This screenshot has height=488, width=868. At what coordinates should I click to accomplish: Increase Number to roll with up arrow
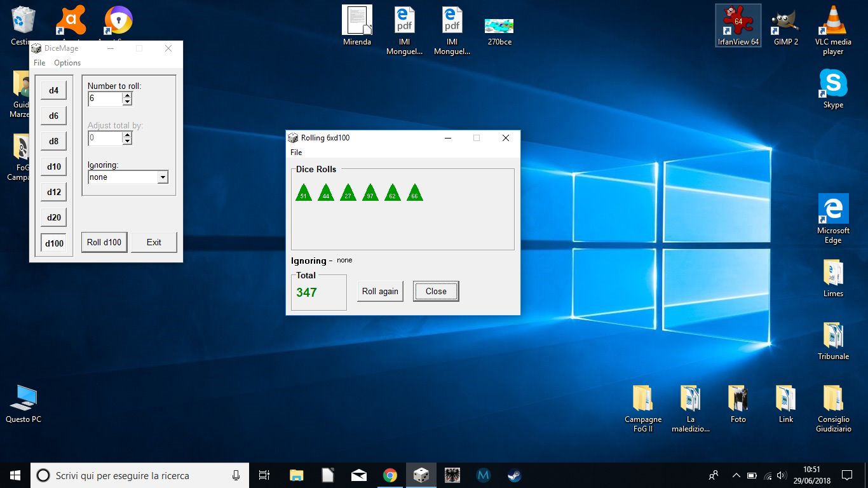[x=127, y=96]
